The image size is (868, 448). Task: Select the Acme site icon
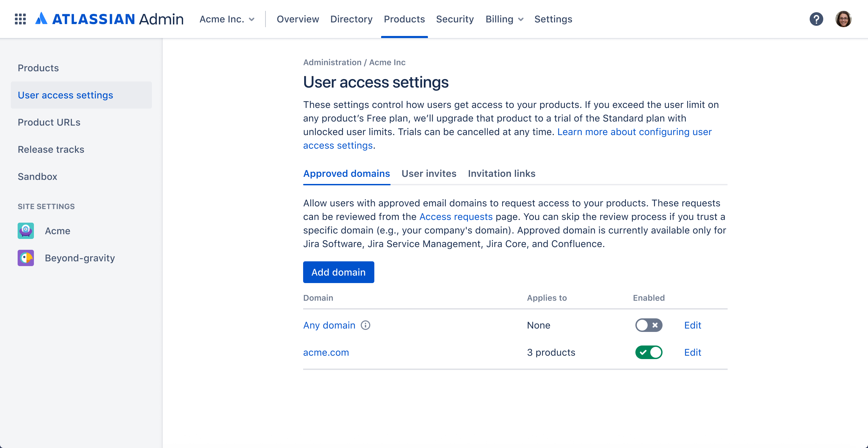click(26, 231)
